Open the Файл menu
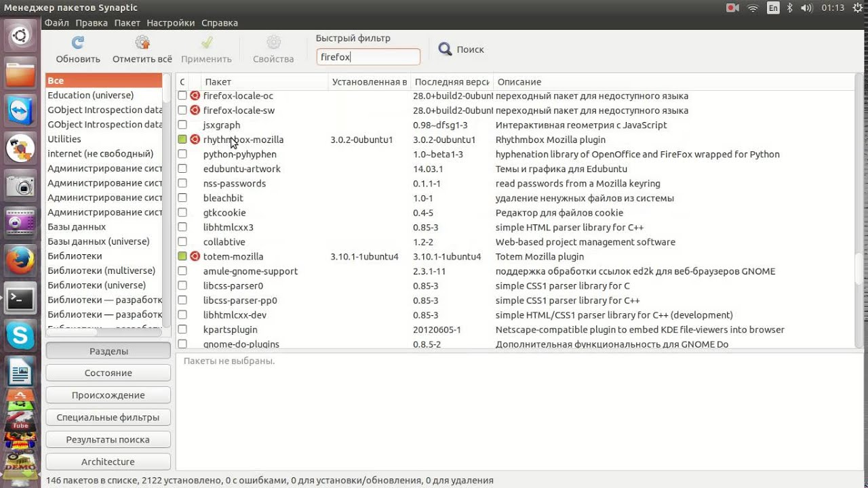Screen dimensions: 868x488 tap(56, 22)
